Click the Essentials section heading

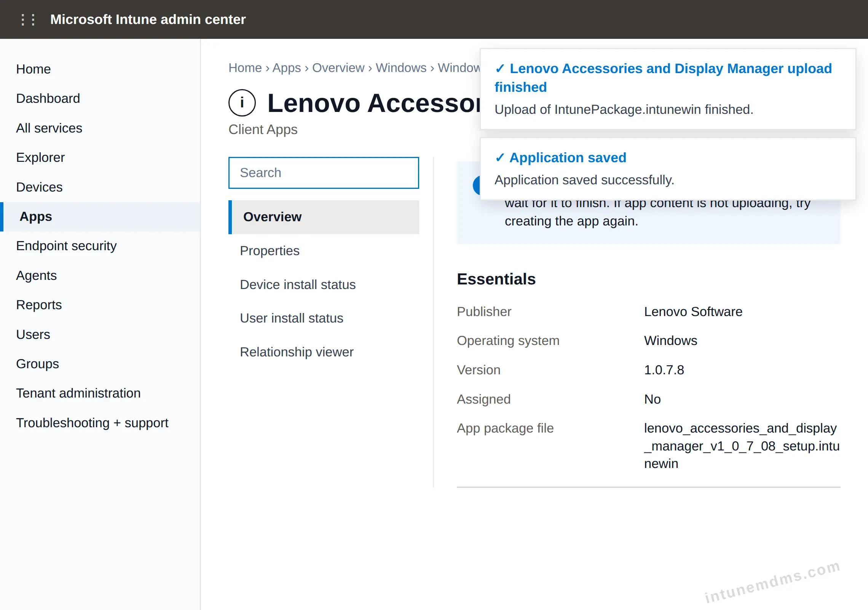point(496,279)
